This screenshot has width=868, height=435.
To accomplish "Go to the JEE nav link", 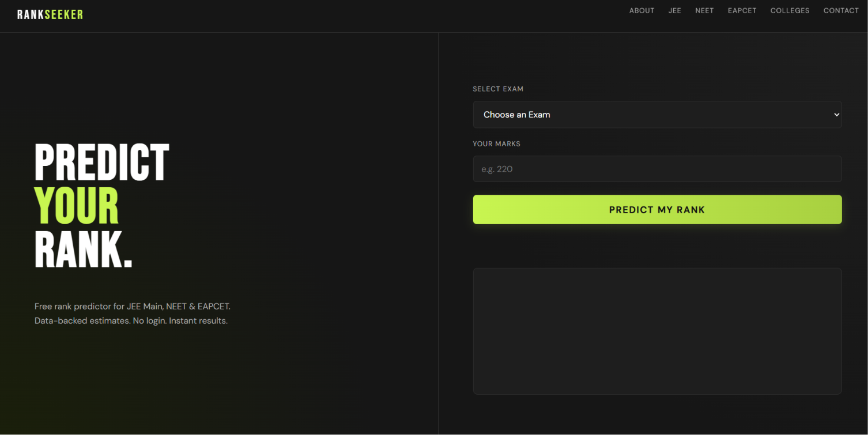I will (x=675, y=10).
